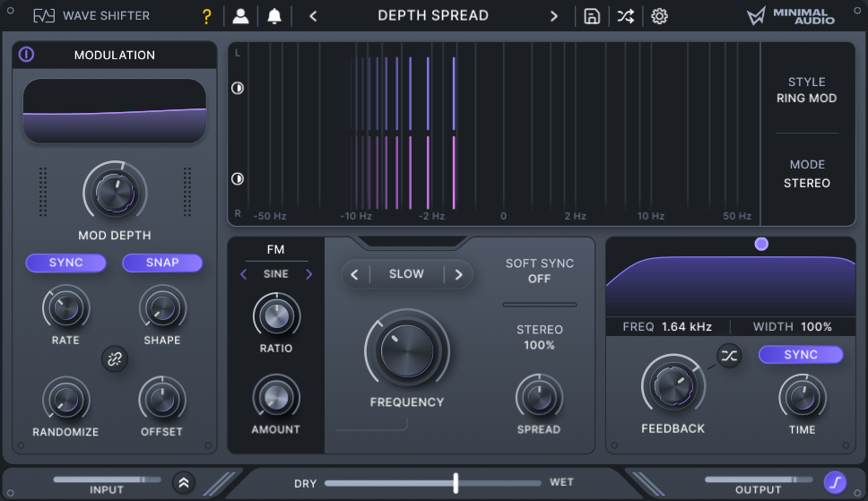Click the feedback crossover routing icon

pyautogui.click(x=730, y=356)
